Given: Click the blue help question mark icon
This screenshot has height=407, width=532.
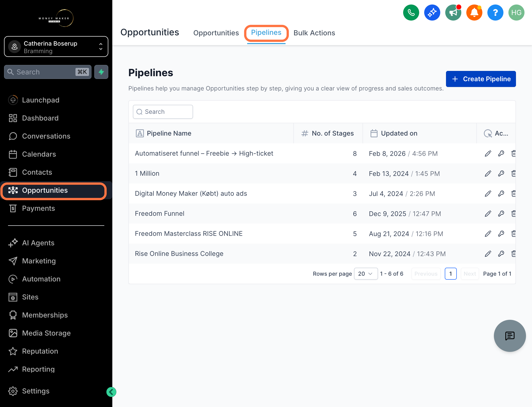Looking at the screenshot, I should pyautogui.click(x=495, y=13).
